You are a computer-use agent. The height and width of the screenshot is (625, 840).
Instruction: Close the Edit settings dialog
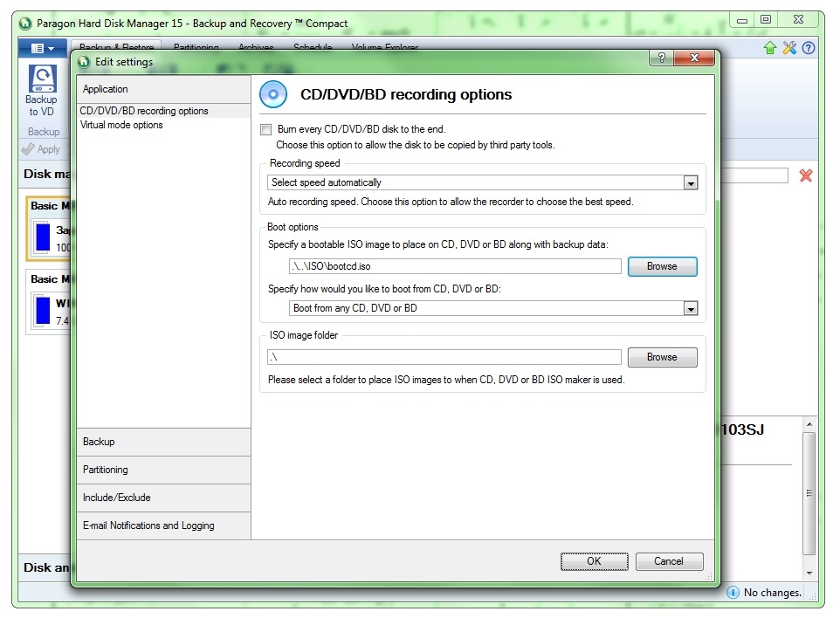[694, 58]
